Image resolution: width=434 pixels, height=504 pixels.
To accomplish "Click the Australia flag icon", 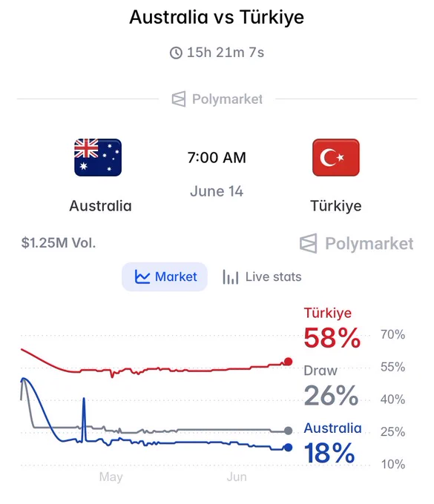I will click(x=98, y=157).
